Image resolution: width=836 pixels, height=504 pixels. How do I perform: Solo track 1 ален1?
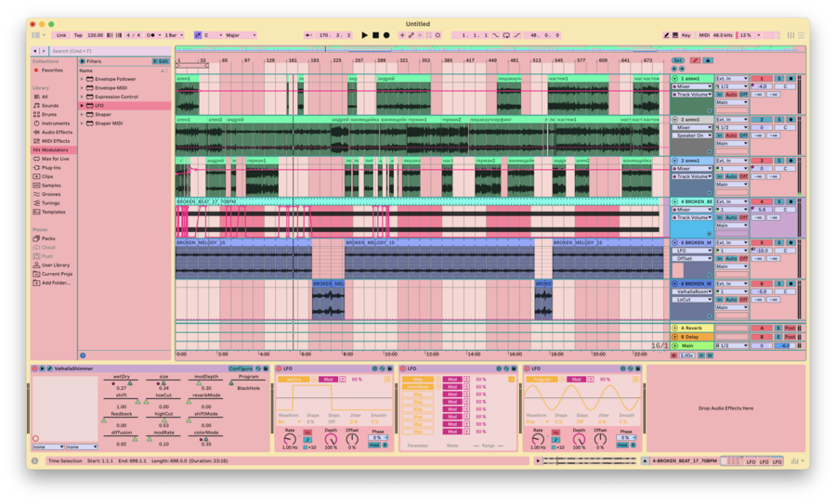pyautogui.click(x=779, y=79)
